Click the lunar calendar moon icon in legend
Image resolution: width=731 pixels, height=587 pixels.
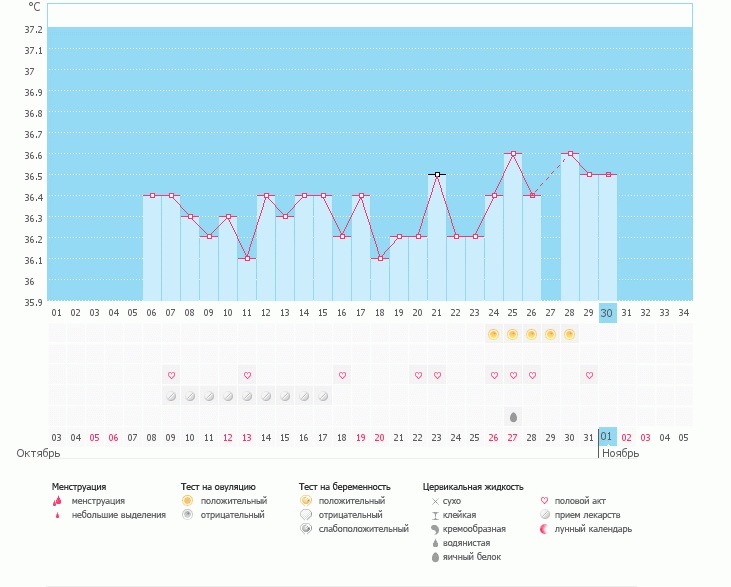tap(544, 529)
